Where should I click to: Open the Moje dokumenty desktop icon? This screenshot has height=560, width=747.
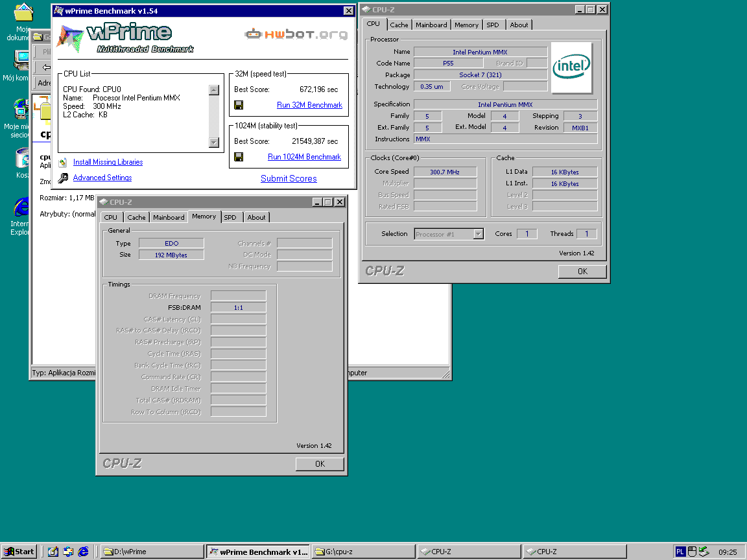point(23,12)
